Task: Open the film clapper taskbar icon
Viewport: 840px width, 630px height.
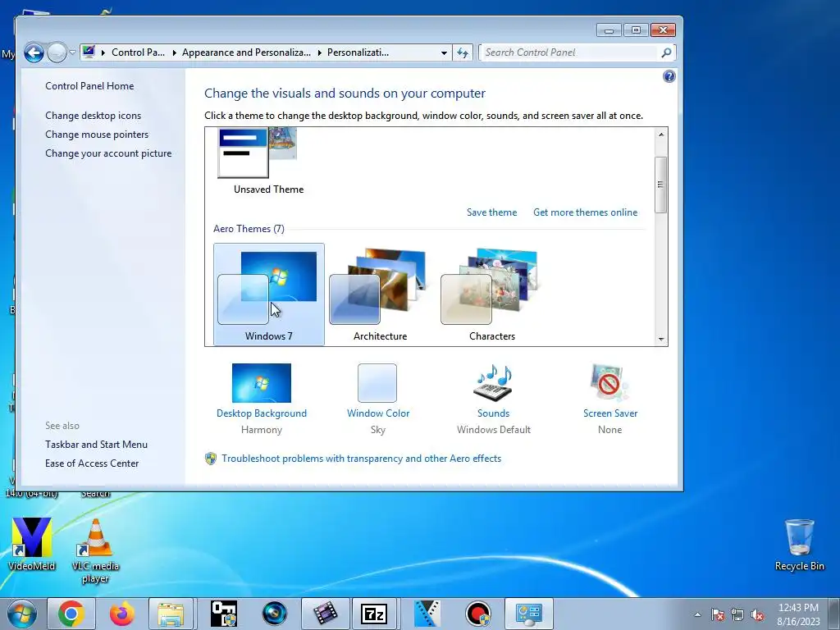Action: coord(325,614)
